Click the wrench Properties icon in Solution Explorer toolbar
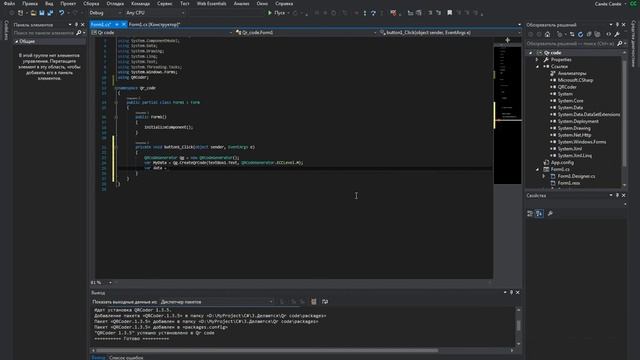640x360 pixels. pos(617,35)
